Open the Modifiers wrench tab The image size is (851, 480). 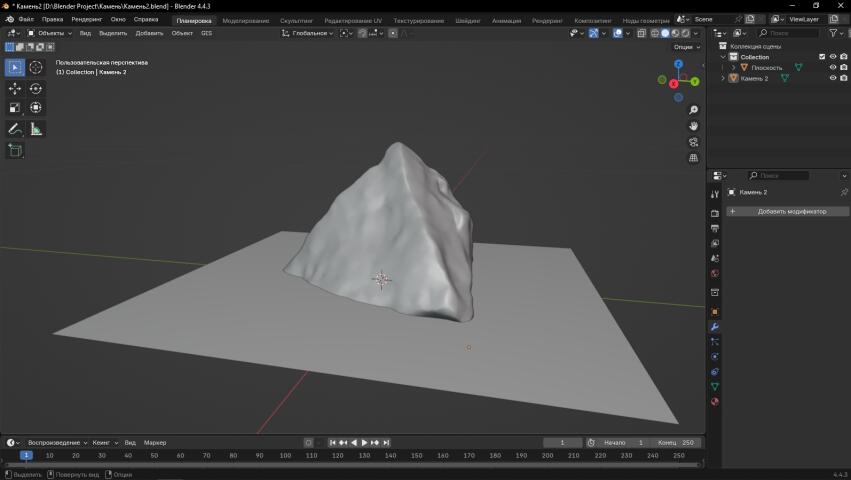pyautogui.click(x=715, y=327)
